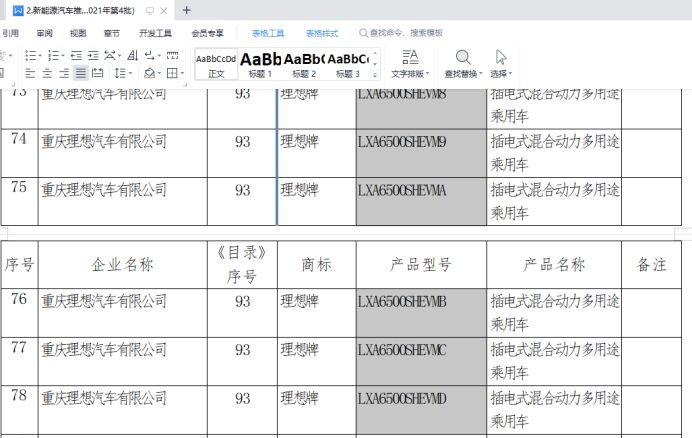Expand bulleted list dropdown arrow

[x=40, y=56]
